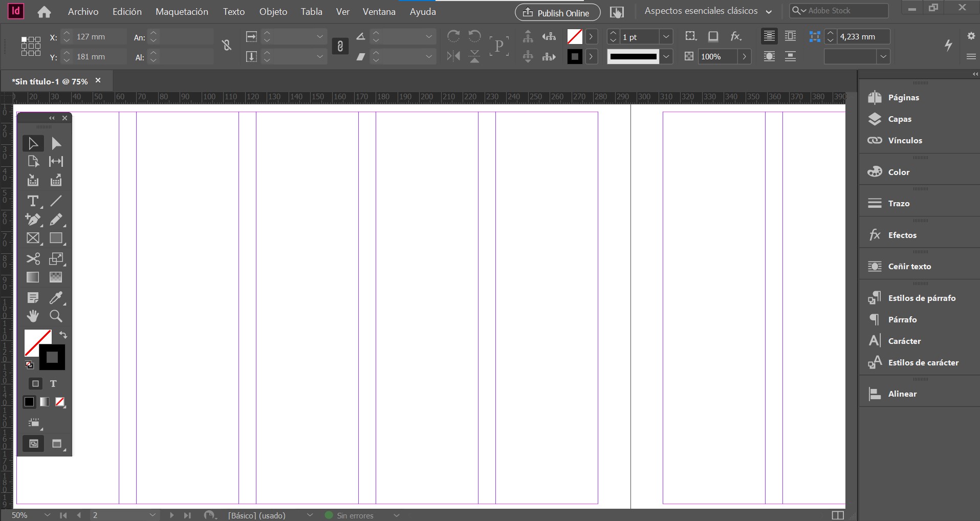Toggle constrain proportions chain link
This screenshot has width=980, height=521.
[x=340, y=47]
